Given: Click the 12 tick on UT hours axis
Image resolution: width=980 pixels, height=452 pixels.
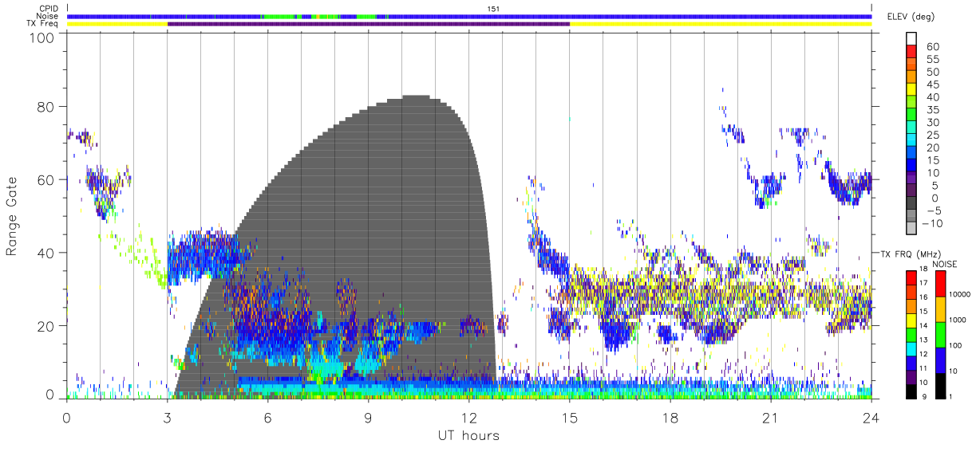Looking at the screenshot, I should (468, 418).
